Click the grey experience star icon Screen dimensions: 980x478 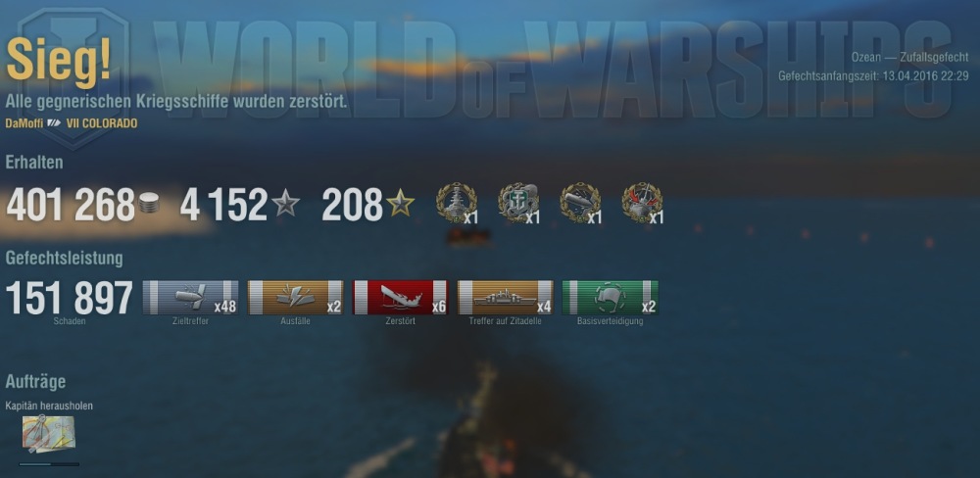(285, 204)
